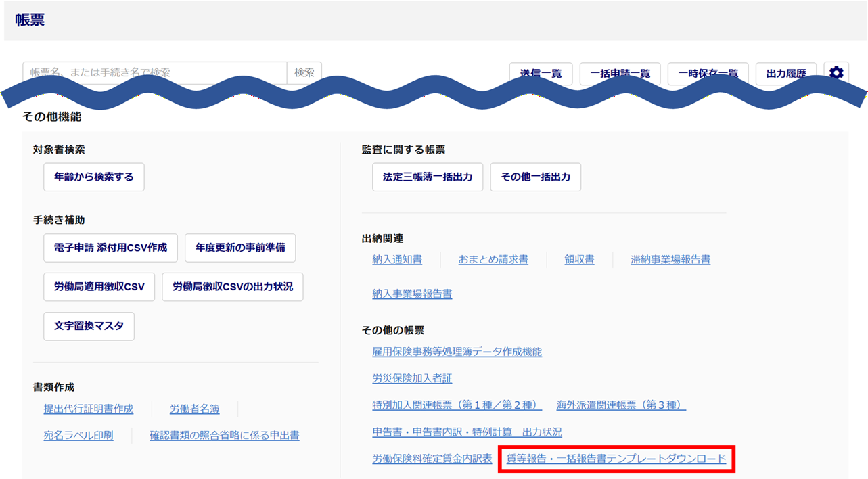Open 特別加入関連帳票（第１種／第２種） link

tap(457, 405)
